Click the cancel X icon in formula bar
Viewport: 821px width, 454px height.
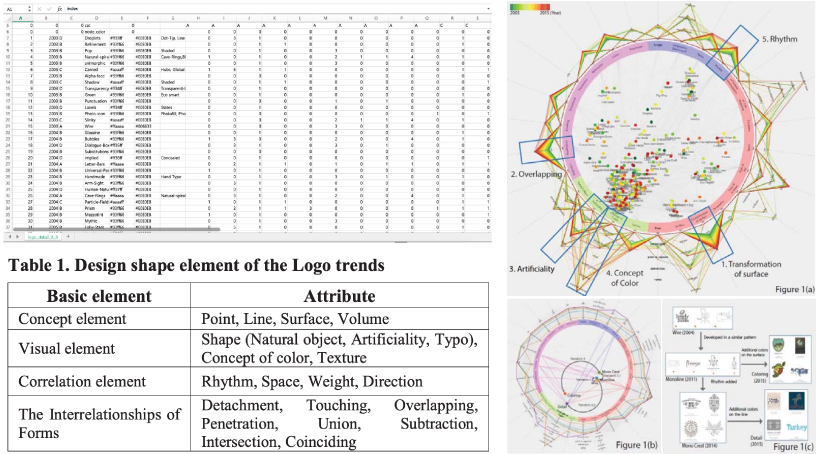pos(41,9)
